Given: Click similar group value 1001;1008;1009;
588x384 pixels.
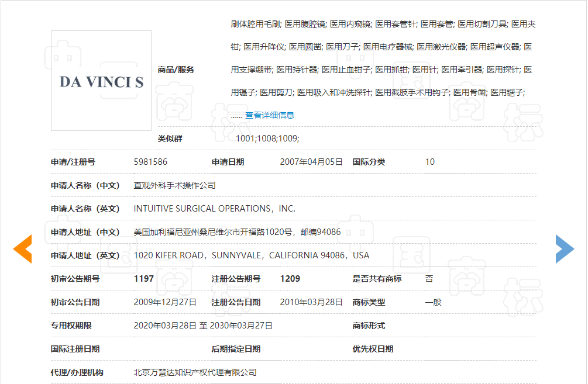Looking at the screenshot, I should [267, 139].
